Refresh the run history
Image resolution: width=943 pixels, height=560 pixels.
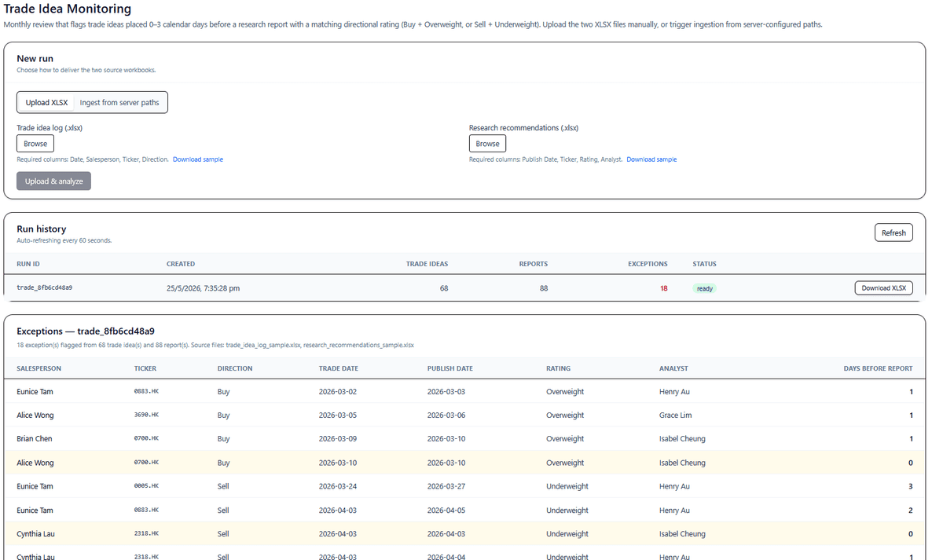893,232
